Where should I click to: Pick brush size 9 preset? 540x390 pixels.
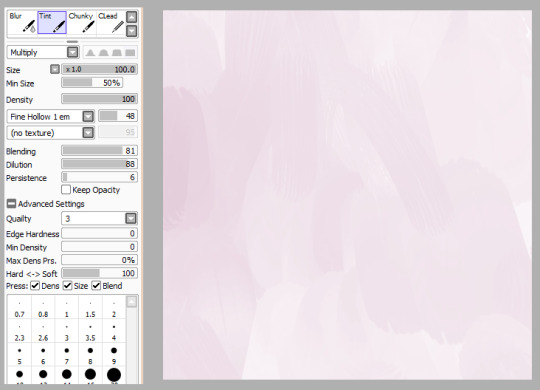click(114, 355)
